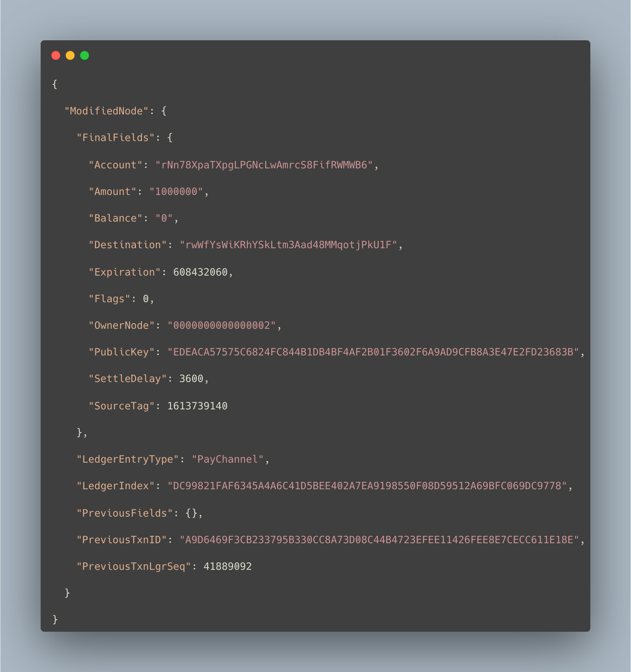Screen dimensions: 631x672
Task: Click the PublicKey hex string value
Action: tap(373, 352)
